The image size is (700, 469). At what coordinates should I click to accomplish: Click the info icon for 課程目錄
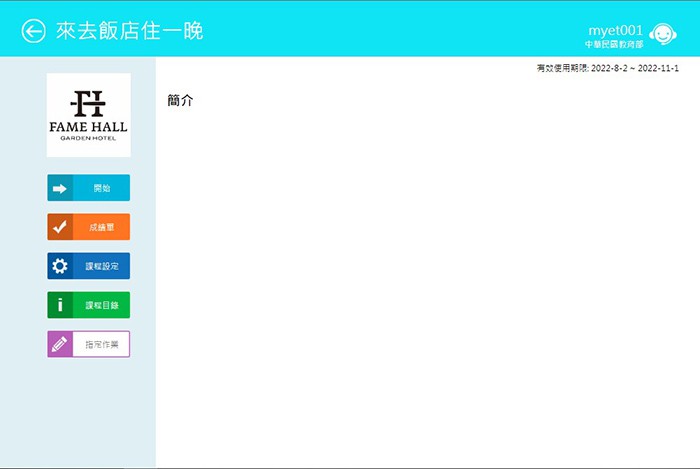pyautogui.click(x=60, y=305)
